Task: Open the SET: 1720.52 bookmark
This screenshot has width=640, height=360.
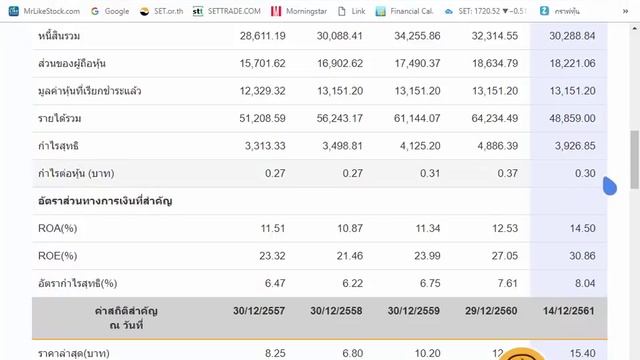Action: [x=485, y=11]
